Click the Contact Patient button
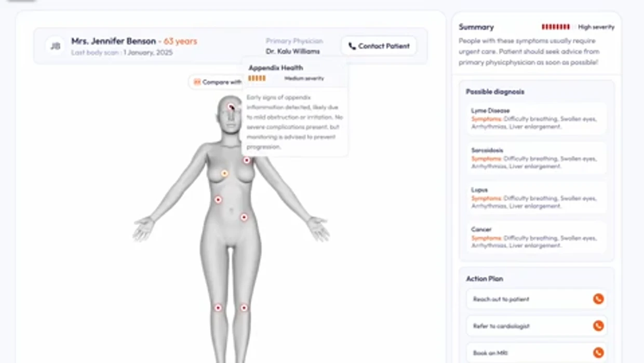The width and height of the screenshot is (644, 363). (379, 46)
